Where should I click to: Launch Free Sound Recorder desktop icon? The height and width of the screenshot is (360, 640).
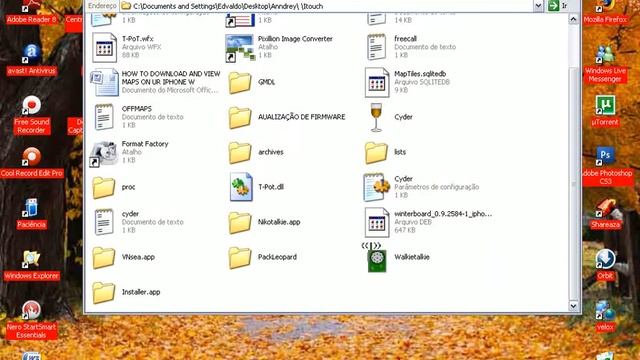tap(31, 105)
